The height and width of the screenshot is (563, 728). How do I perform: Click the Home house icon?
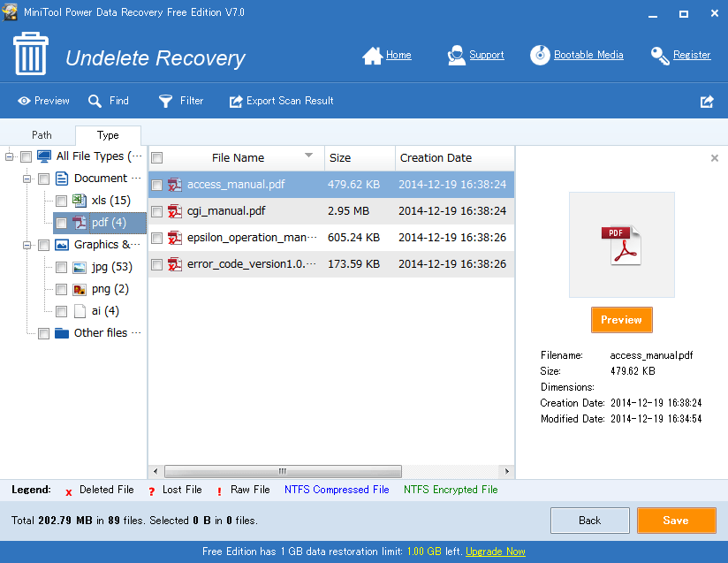coord(373,56)
